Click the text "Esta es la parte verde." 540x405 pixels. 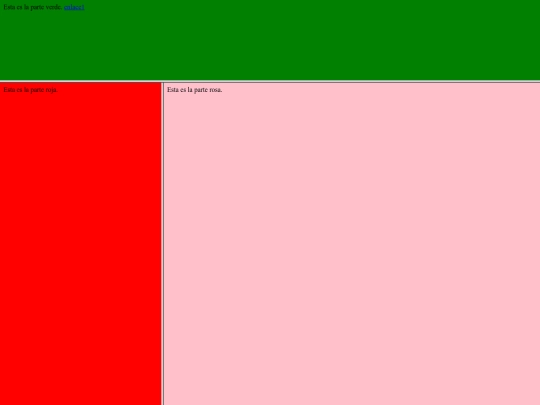(x=33, y=7)
